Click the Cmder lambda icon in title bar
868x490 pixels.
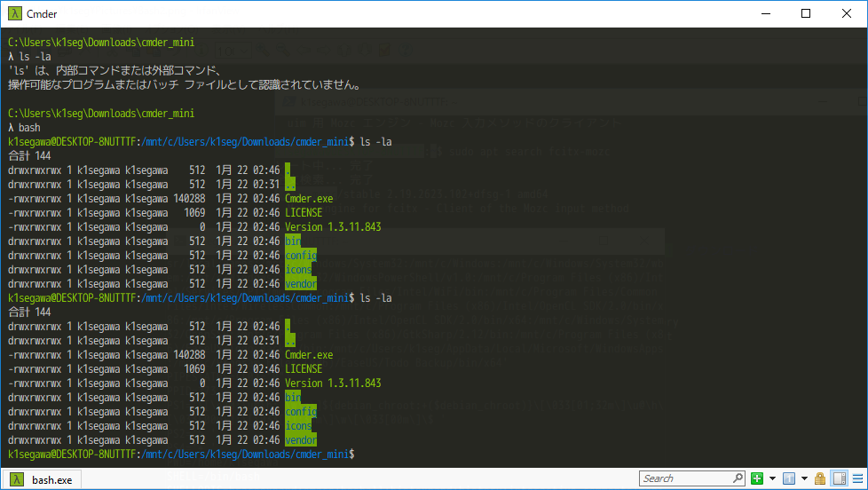coord(14,14)
